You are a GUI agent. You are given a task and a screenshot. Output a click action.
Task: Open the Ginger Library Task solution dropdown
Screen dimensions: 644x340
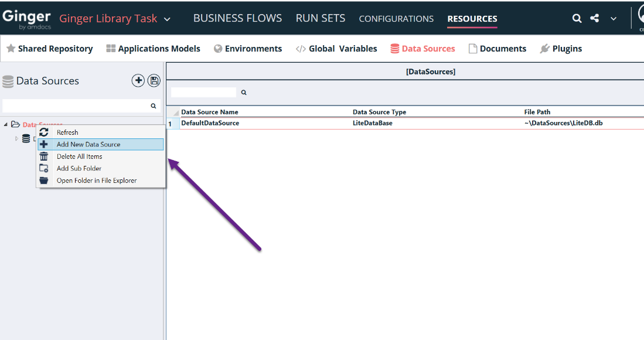[x=167, y=19]
